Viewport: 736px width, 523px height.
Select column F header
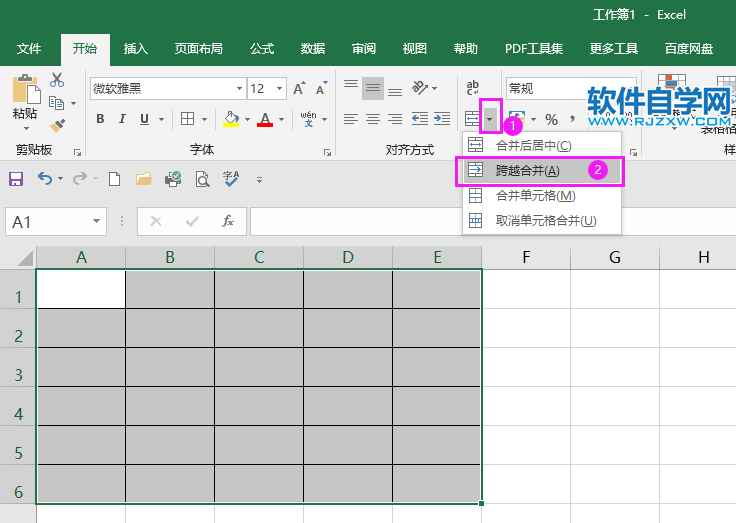pos(526,257)
